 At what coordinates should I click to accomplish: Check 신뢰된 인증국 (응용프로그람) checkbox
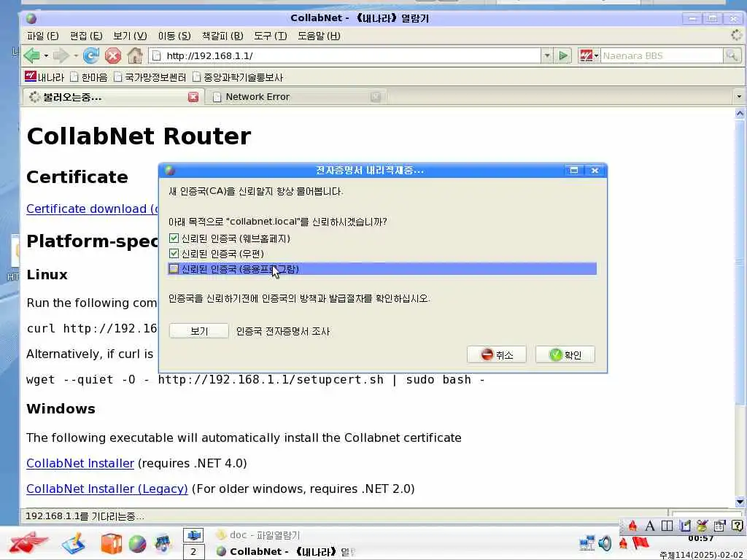pyautogui.click(x=174, y=268)
